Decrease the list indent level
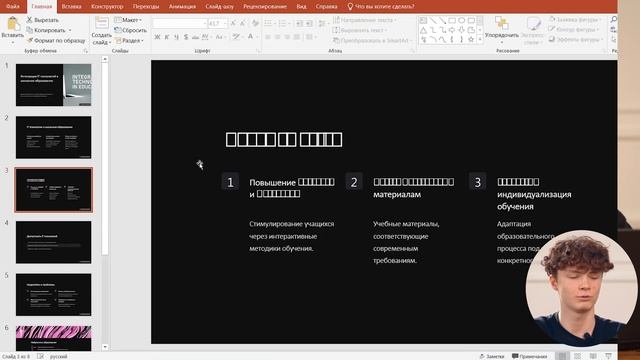The image size is (640, 360). click(300, 24)
